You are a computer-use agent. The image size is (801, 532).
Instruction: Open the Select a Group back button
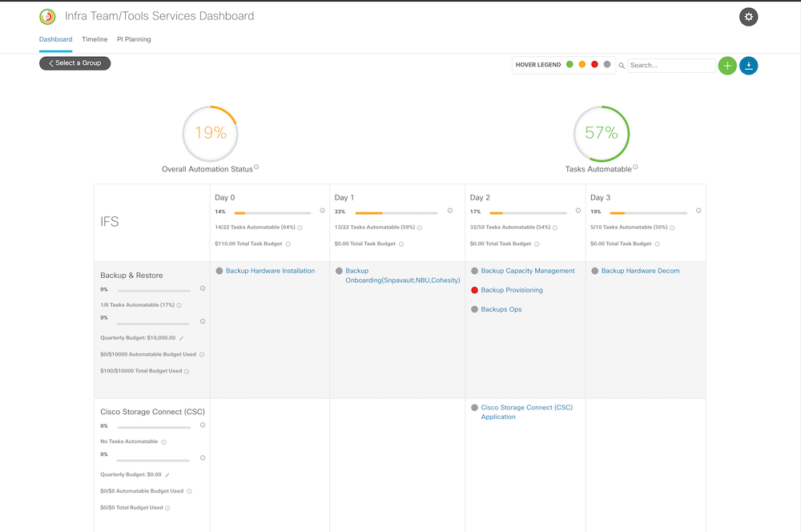[75, 63]
